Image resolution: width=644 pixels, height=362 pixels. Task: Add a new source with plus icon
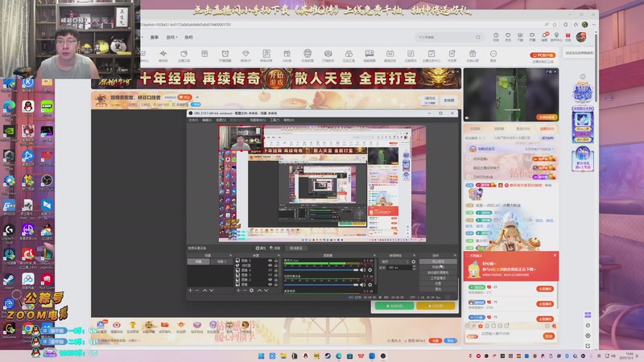(x=238, y=290)
